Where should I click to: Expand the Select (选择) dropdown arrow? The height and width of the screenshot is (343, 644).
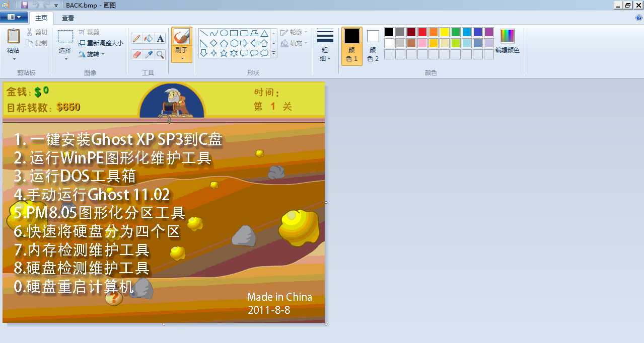pyautogui.click(x=65, y=59)
